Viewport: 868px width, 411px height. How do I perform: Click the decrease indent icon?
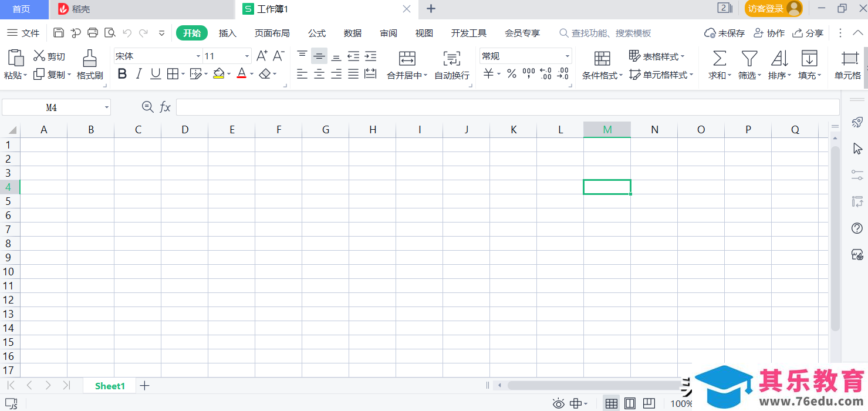pos(353,56)
